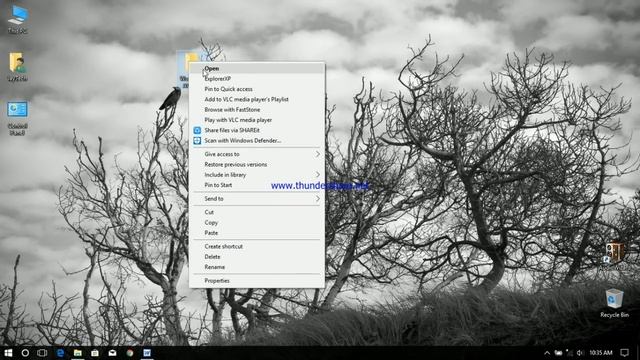This screenshot has width=640, height=360.
Task: Open Cortana search circle in taskbar
Action: point(25,353)
